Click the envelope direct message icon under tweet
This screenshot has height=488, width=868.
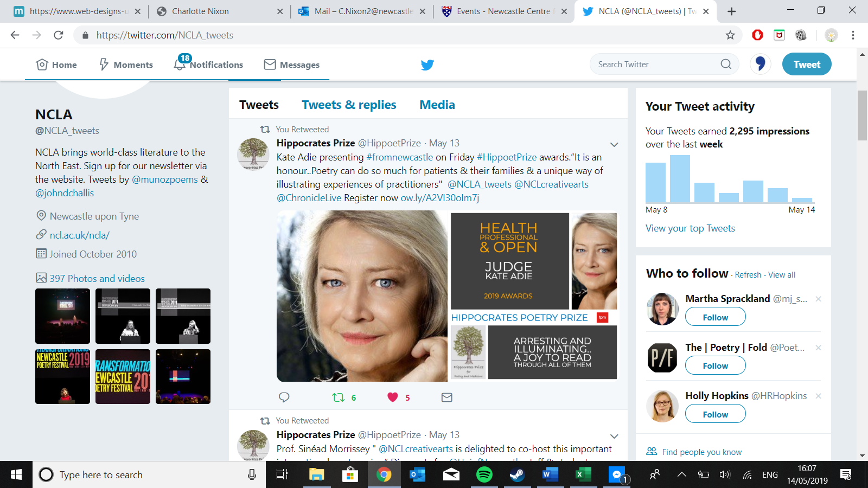(446, 397)
